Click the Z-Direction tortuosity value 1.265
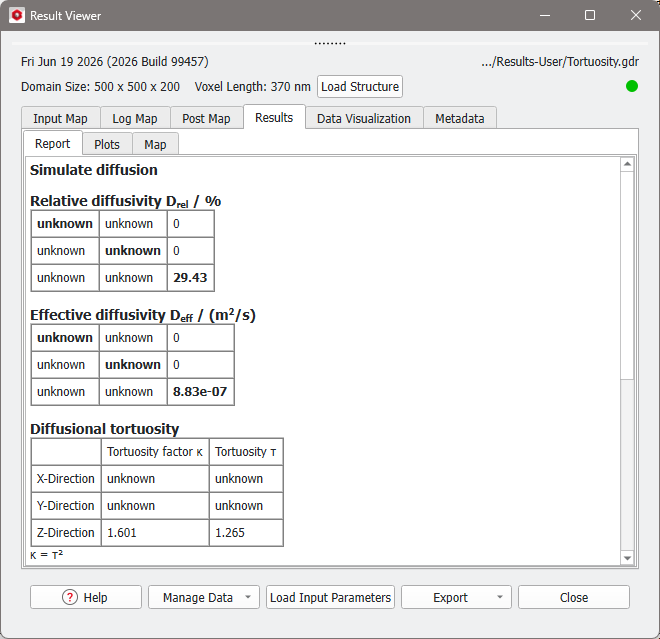 coord(230,532)
